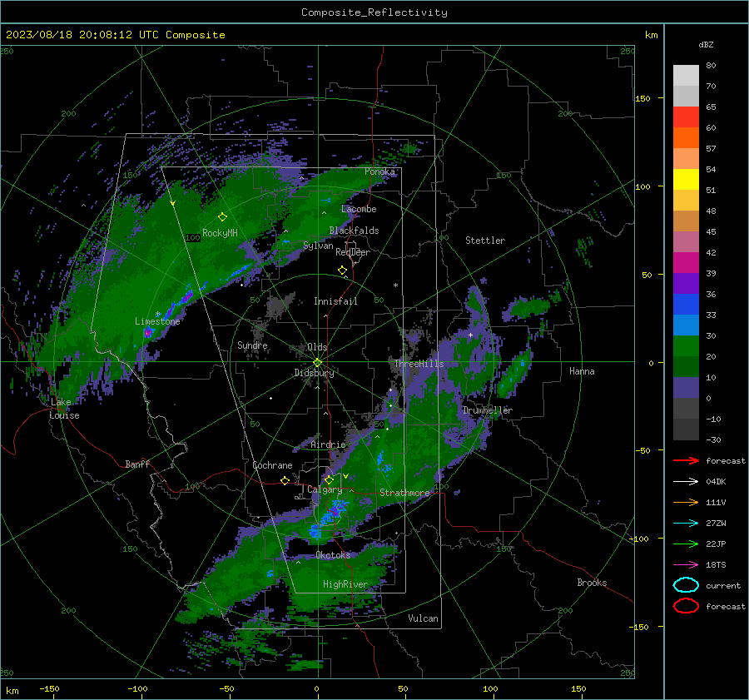Pick the green 20–30 dBZ swatch
Image resolution: width=749 pixels, height=700 pixels.
[x=686, y=346]
